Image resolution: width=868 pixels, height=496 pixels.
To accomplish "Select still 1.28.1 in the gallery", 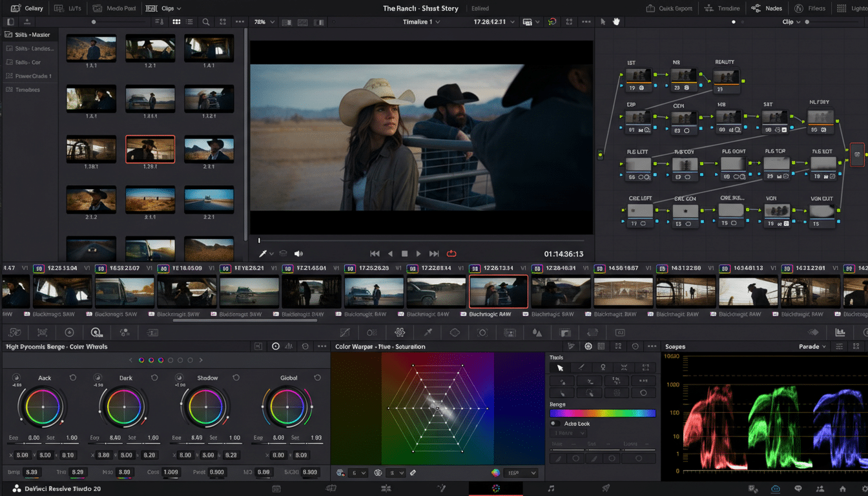I will click(x=150, y=149).
